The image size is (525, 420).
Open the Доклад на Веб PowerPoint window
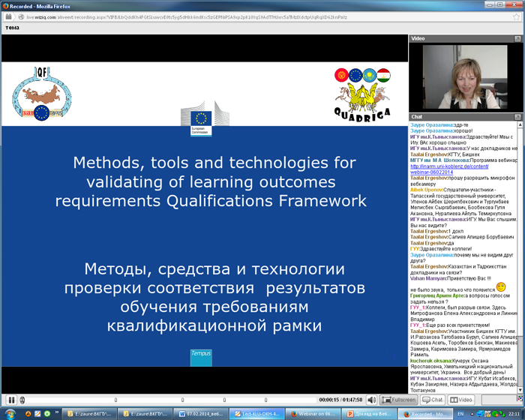(x=368, y=414)
